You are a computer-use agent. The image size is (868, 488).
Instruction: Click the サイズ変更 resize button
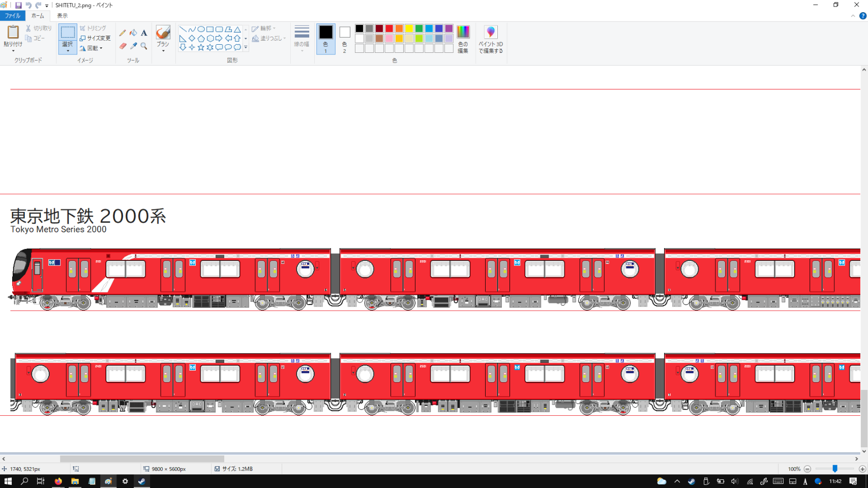(x=95, y=38)
